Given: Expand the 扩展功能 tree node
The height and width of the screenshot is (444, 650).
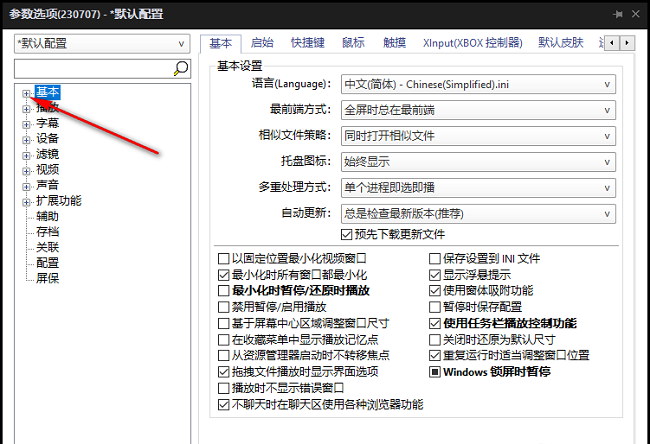Looking at the screenshot, I should (26, 202).
